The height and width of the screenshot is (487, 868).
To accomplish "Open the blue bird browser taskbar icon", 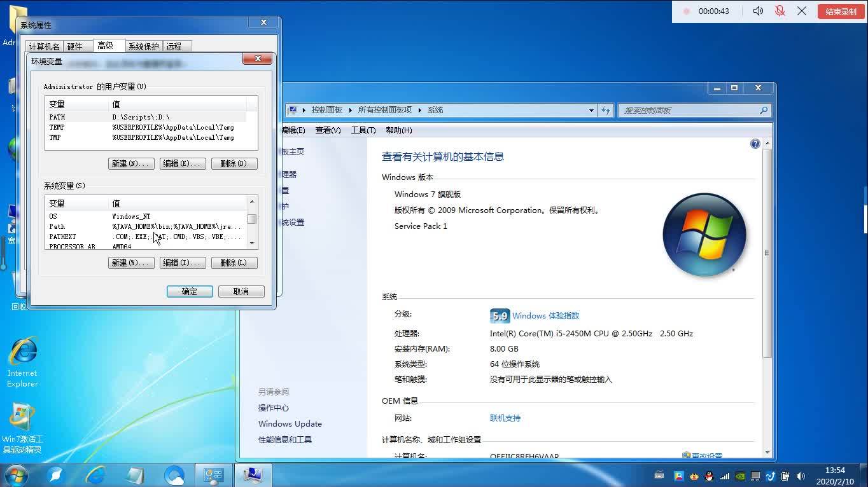I will 56,475.
